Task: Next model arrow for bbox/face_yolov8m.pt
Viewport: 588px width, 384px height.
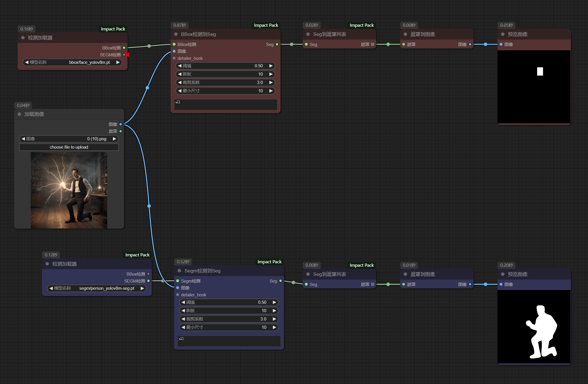Action: [118, 62]
